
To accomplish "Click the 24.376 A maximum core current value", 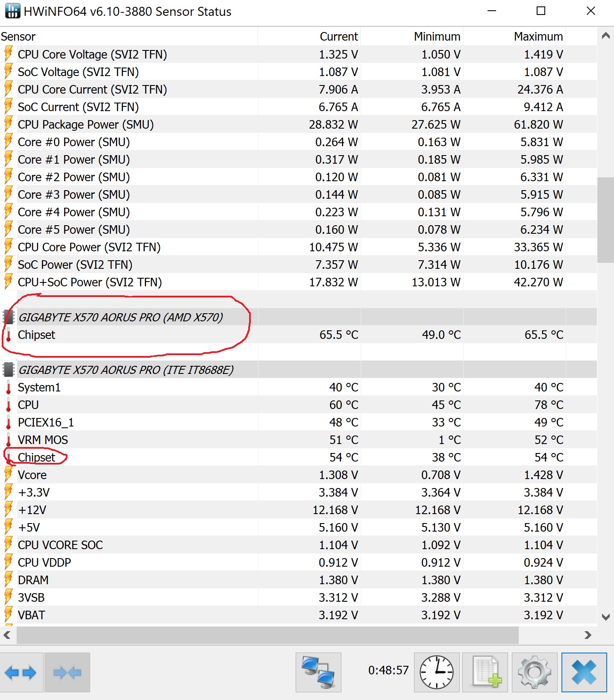I will [x=540, y=89].
